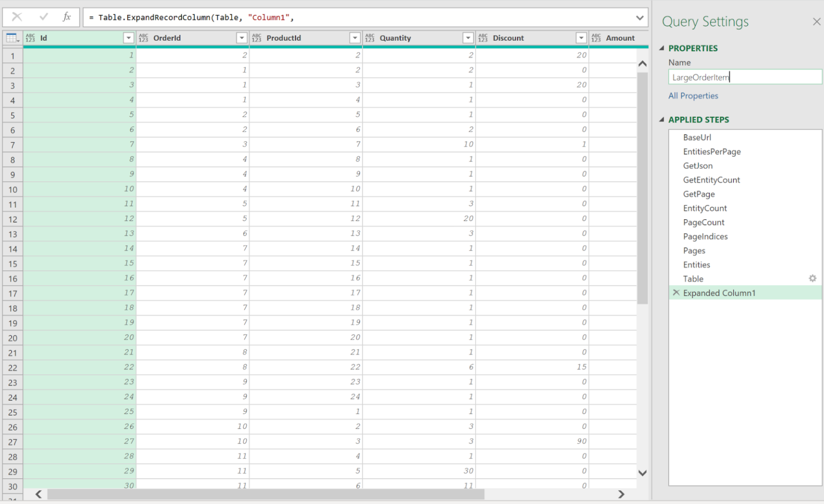Change the Amount column data type icon
This screenshot has width=824, height=504.
pos(597,38)
